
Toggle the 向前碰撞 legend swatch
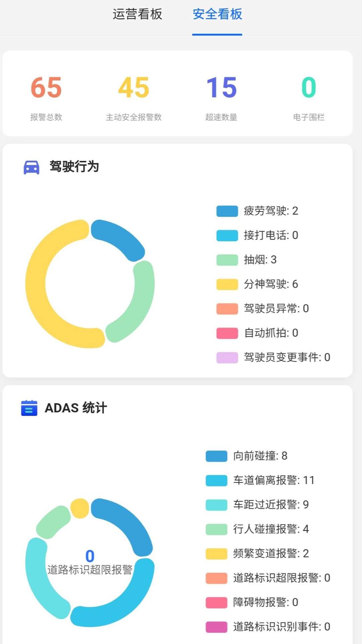tap(217, 456)
